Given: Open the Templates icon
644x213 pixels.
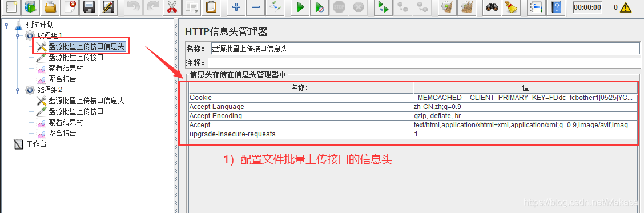Looking at the screenshot, I should [30, 7].
